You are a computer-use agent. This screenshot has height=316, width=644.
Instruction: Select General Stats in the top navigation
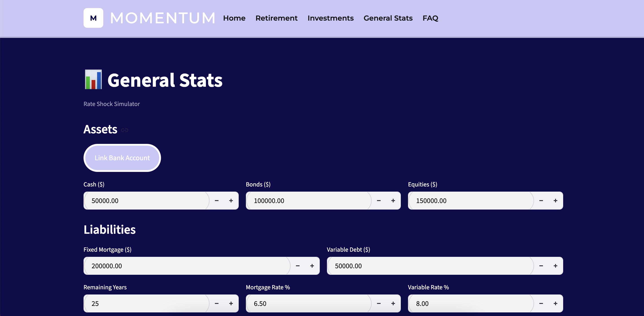388,18
